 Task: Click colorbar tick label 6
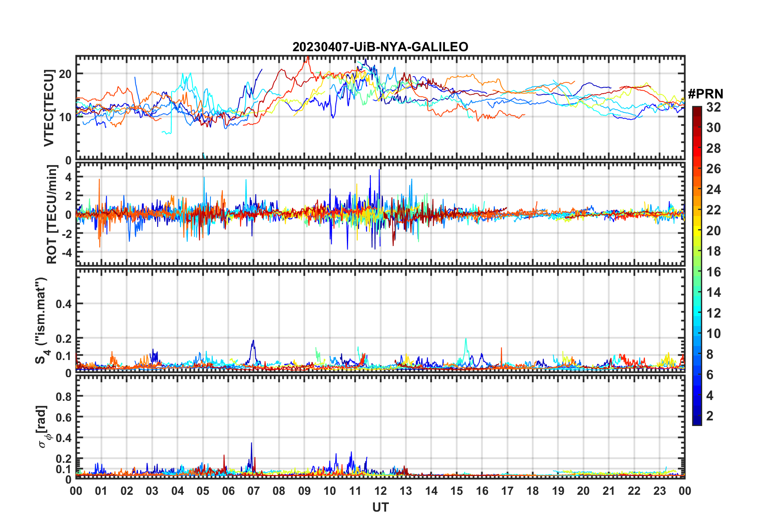click(710, 375)
